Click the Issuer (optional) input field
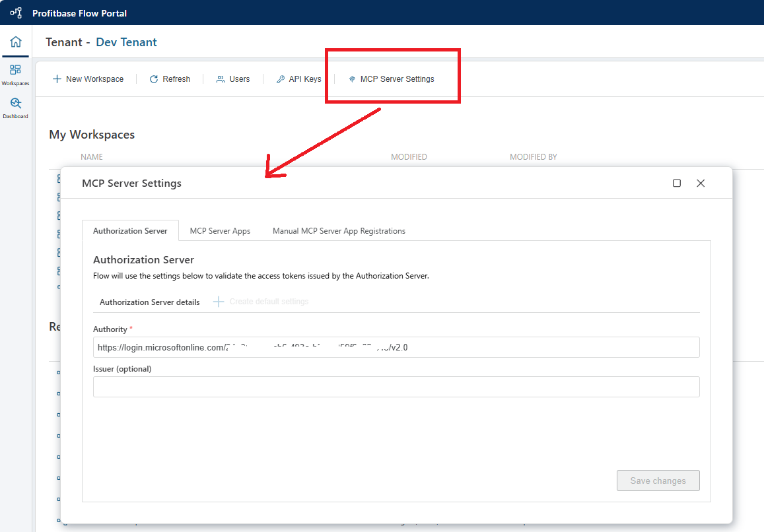Viewport: 764px width, 532px height. coord(396,387)
